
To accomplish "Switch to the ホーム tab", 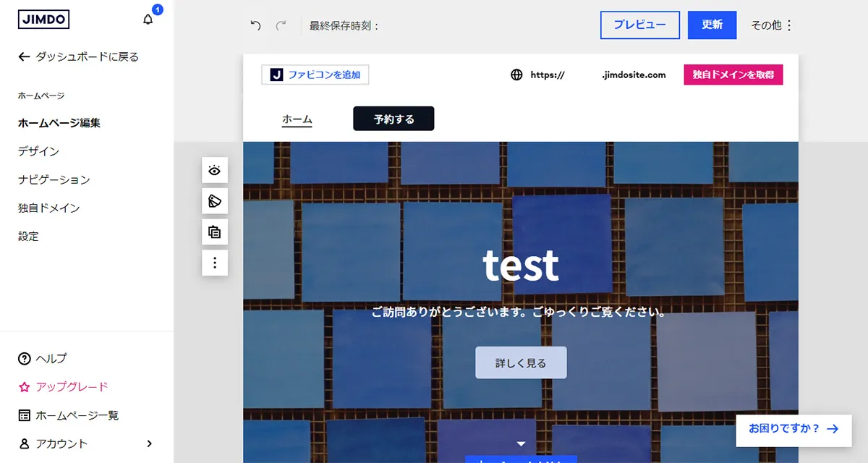I will (297, 118).
